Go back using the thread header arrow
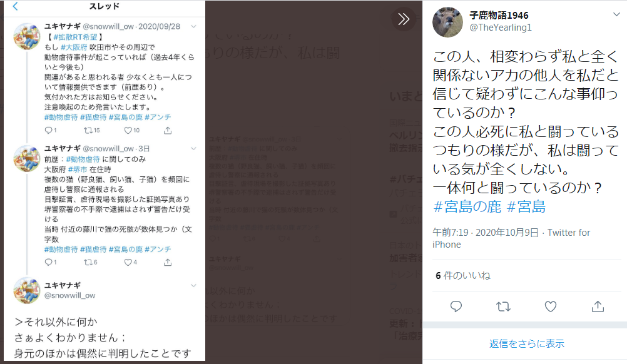This screenshot has height=364, width=627. (16, 6)
